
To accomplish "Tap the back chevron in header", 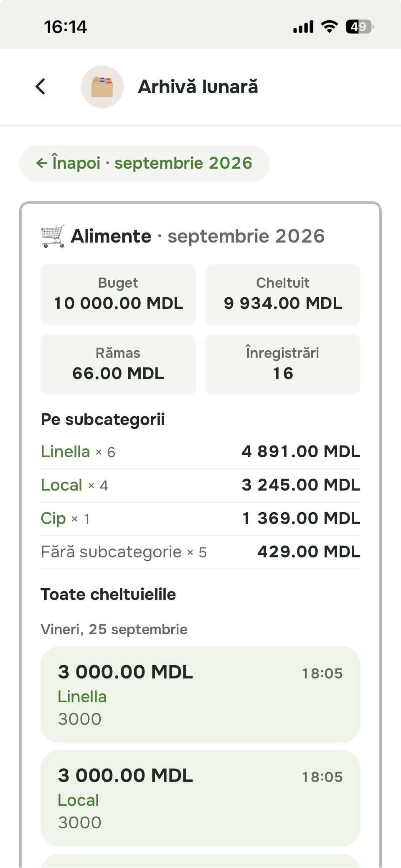I will pos(41,87).
